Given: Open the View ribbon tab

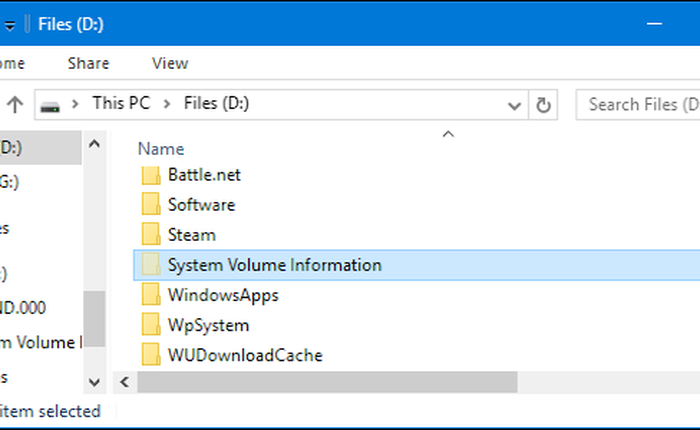Looking at the screenshot, I should point(170,63).
